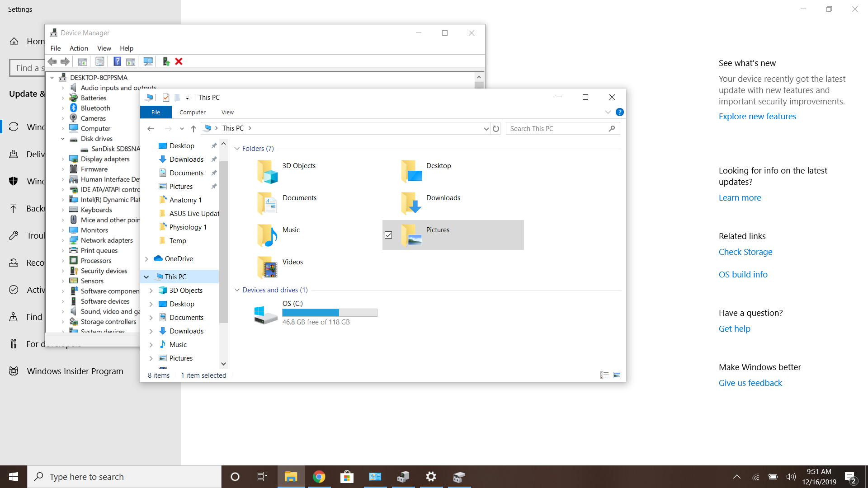
Task: Click the Check Storage link
Action: 745,252
